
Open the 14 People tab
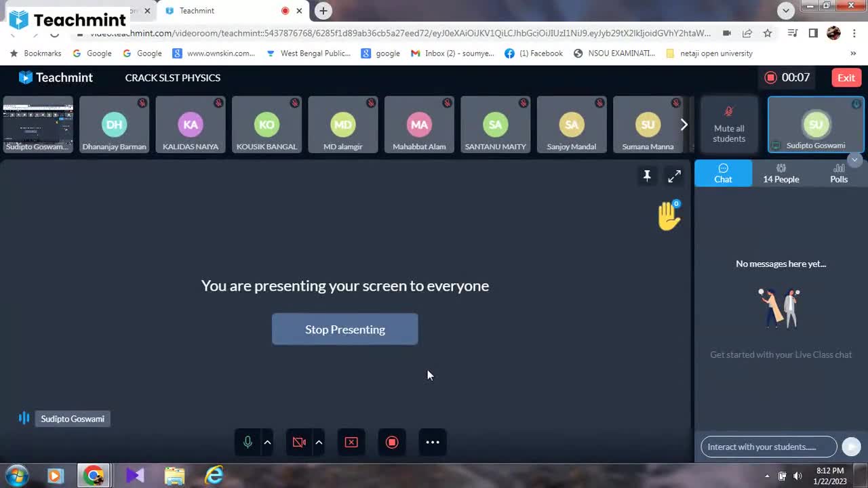click(x=781, y=174)
